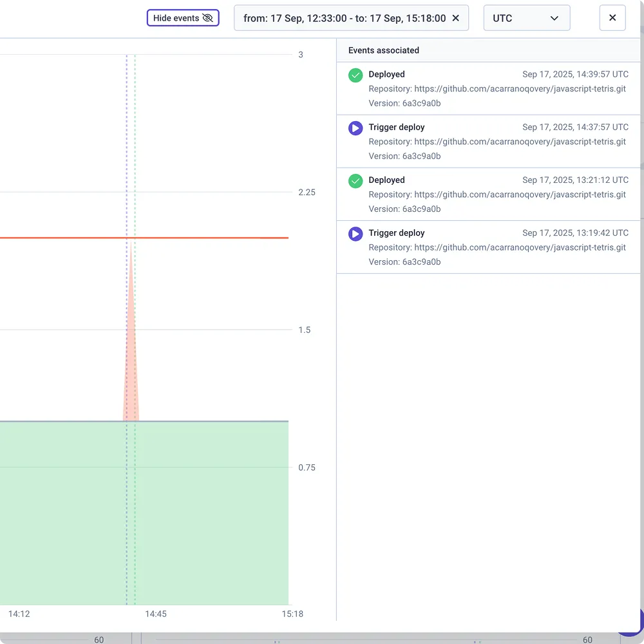Click Version 6a3c9a0b in the 13:21:12 Deployed event

point(404,209)
